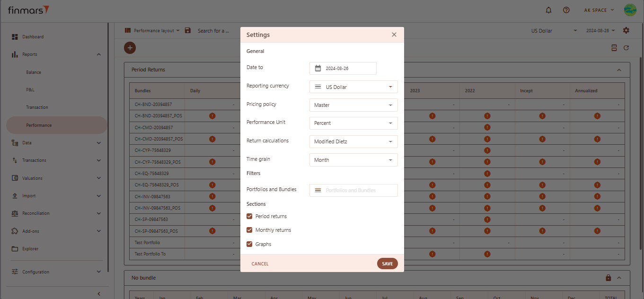Toggle the Monthly returns checkbox
This screenshot has height=299, width=644.
(x=249, y=230)
